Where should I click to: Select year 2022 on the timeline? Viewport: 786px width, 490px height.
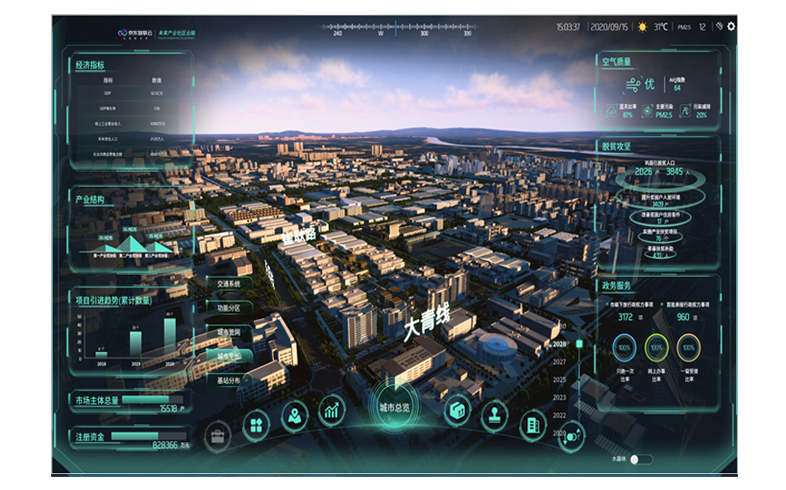559,415
